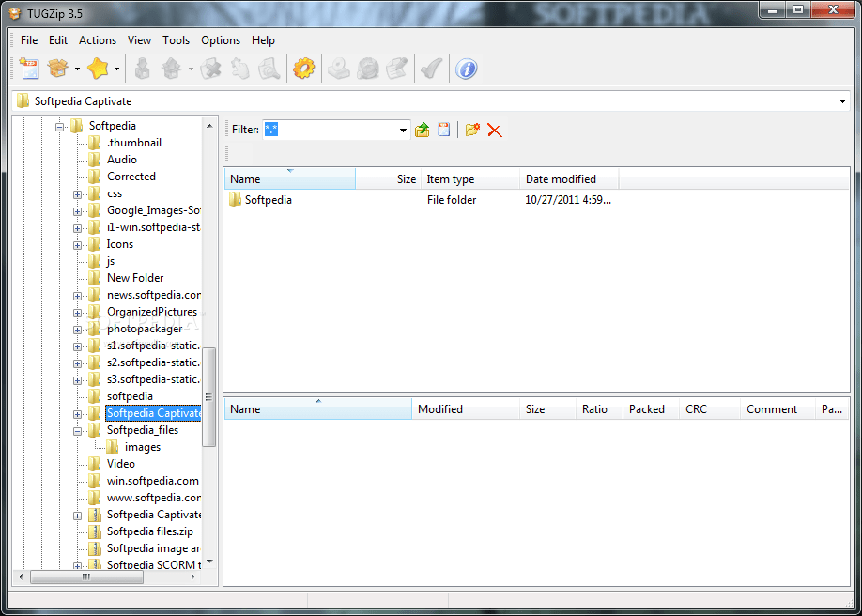This screenshot has height=616, width=862.
Task: Click the red X delete icon
Action: pyautogui.click(x=495, y=131)
